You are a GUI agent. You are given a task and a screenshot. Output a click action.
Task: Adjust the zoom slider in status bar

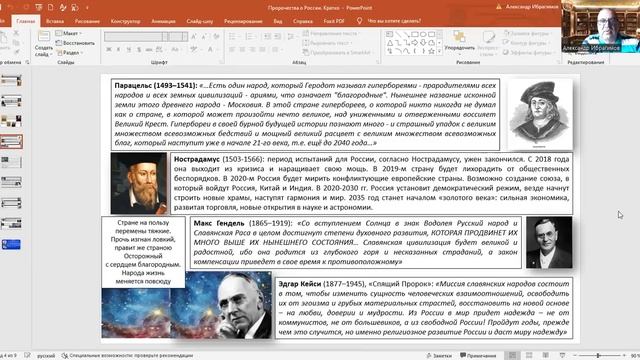[598, 356]
